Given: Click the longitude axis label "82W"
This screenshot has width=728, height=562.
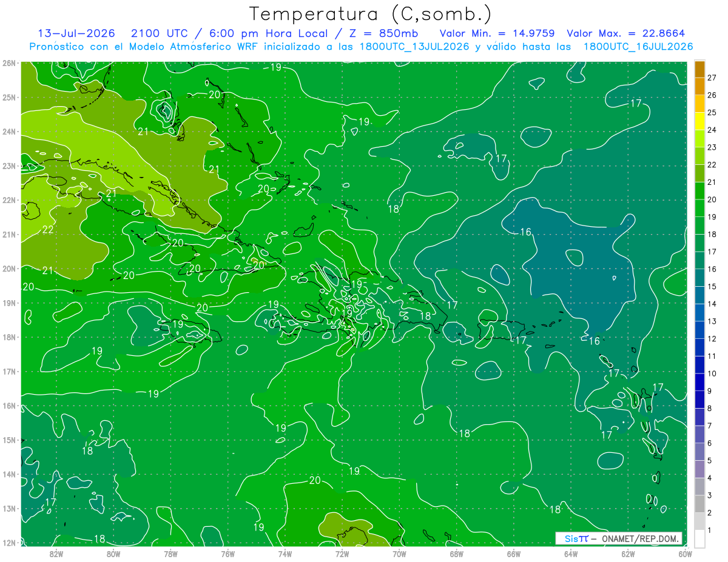Looking at the screenshot, I should [x=56, y=553].
